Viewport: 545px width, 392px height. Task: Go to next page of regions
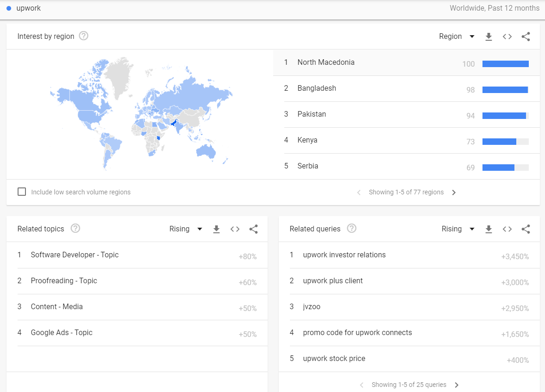(454, 193)
